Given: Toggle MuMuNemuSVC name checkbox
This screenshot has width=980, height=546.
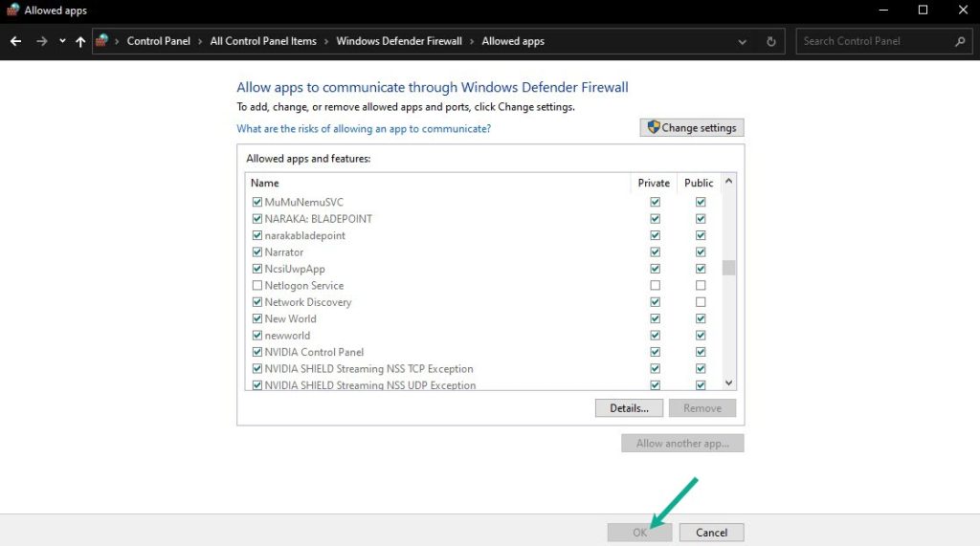Looking at the screenshot, I should [256, 202].
